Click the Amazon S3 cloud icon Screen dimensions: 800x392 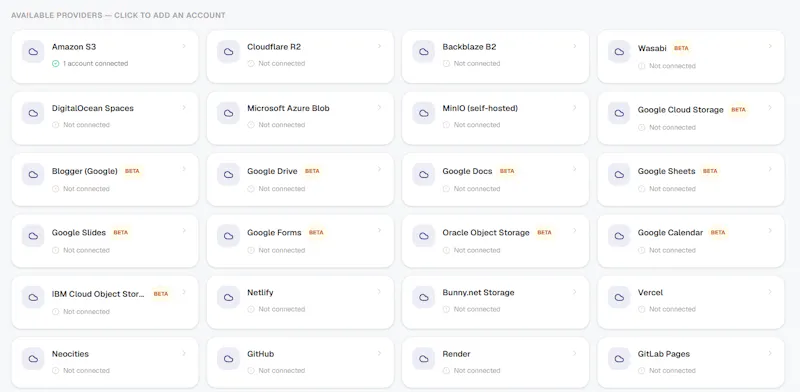[x=33, y=52]
